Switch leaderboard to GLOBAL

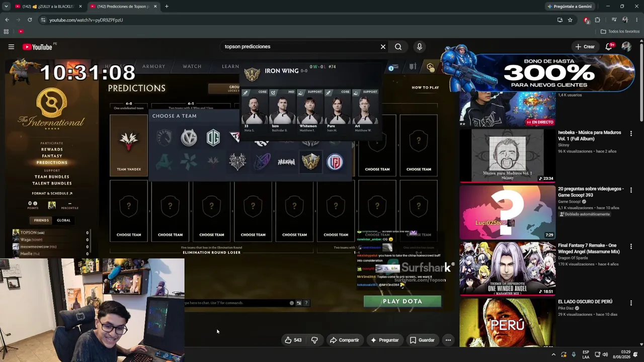tap(63, 220)
